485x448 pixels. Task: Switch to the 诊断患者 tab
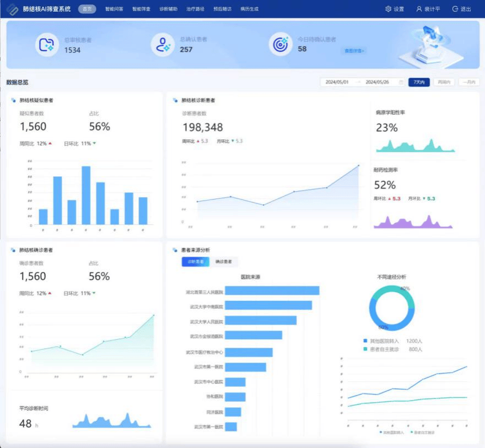[196, 262]
